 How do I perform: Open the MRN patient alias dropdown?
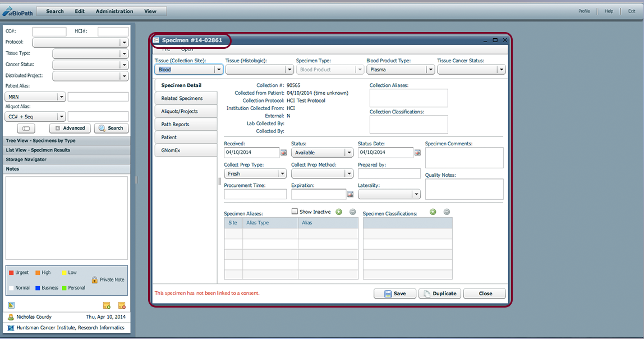point(61,97)
